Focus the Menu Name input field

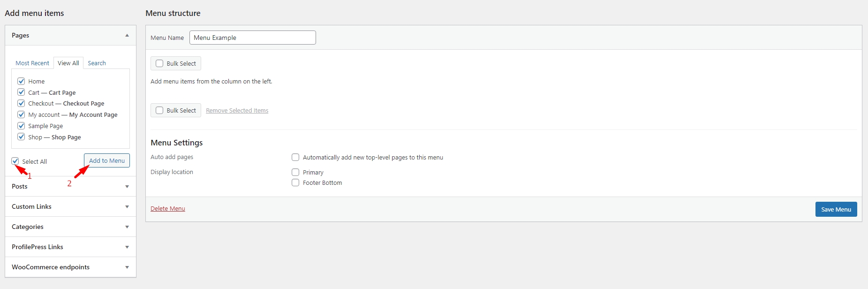[x=252, y=38]
